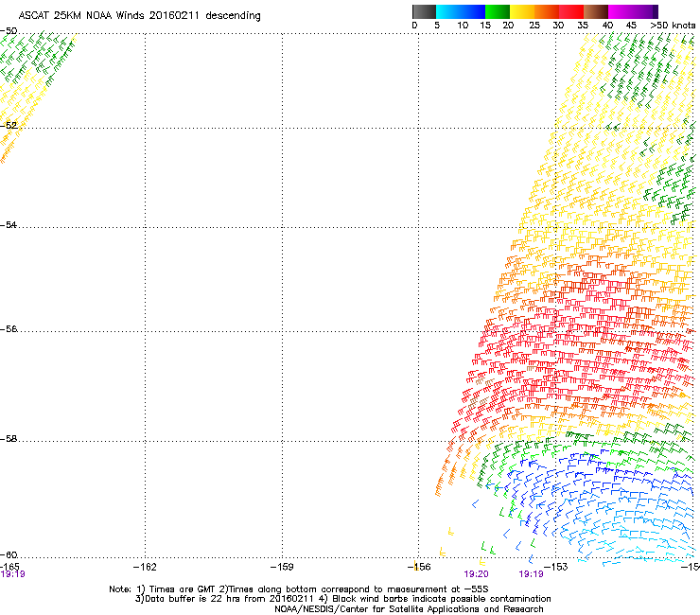Click the 19:19 time label under -165
The height and width of the screenshot is (615, 700).
point(12,574)
